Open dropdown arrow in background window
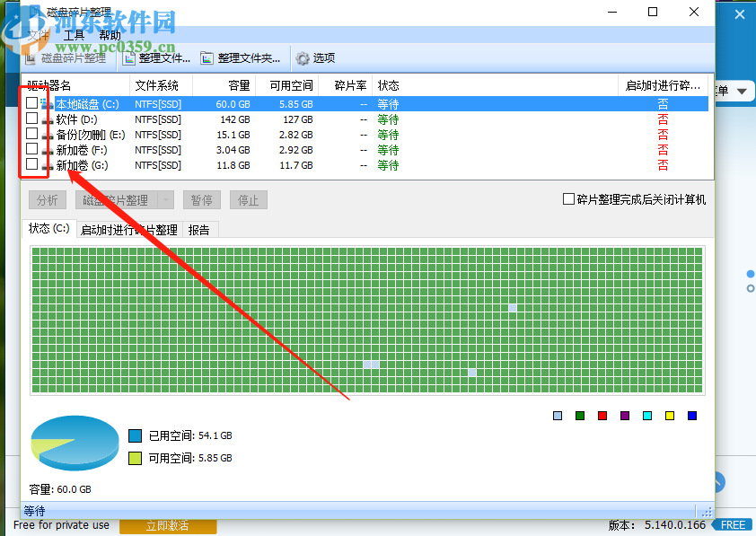 coord(742,91)
